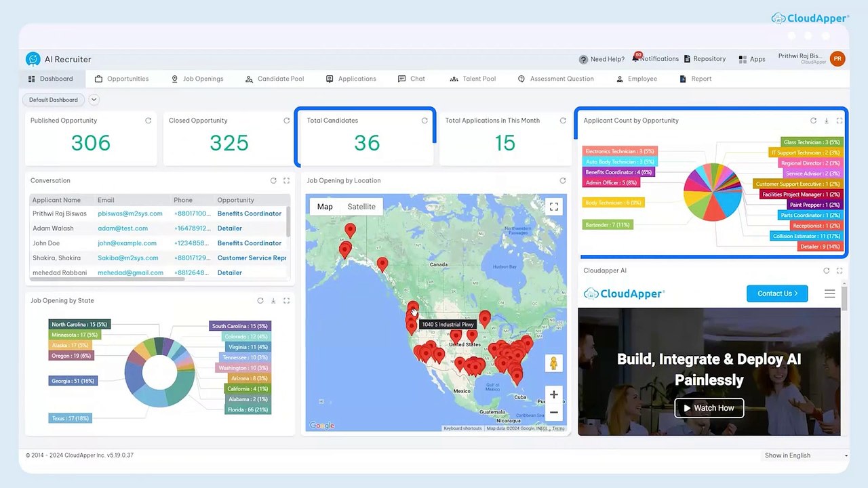Expand the dashboard selector chevron
This screenshot has width=868, height=488.
94,100
